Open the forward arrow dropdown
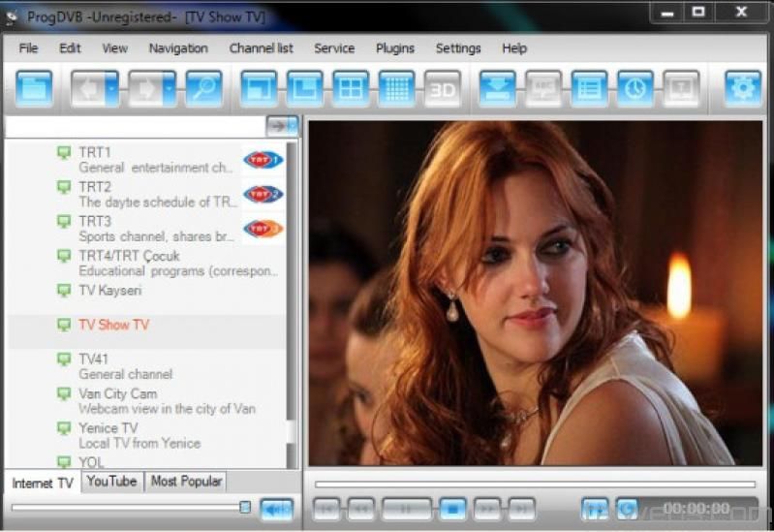774x532 pixels. (170, 88)
